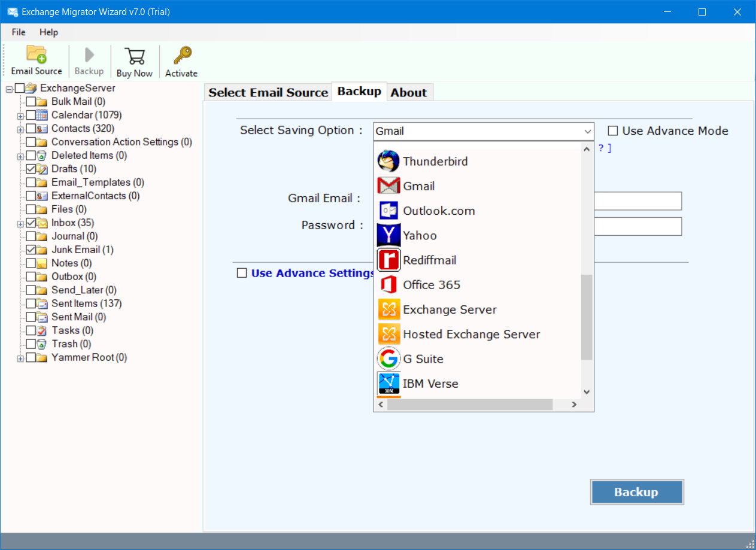Click the Activate key icon
The image size is (756, 550).
click(x=181, y=56)
